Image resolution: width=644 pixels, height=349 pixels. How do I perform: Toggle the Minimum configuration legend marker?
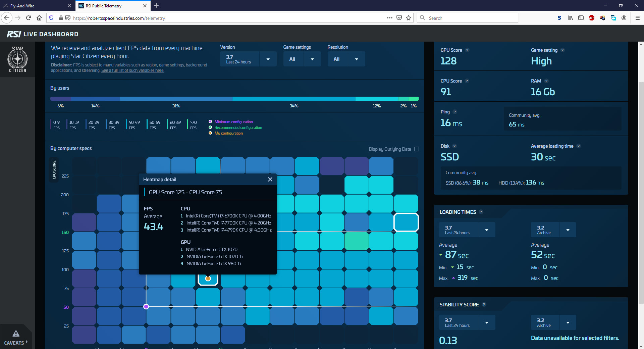[x=210, y=122]
